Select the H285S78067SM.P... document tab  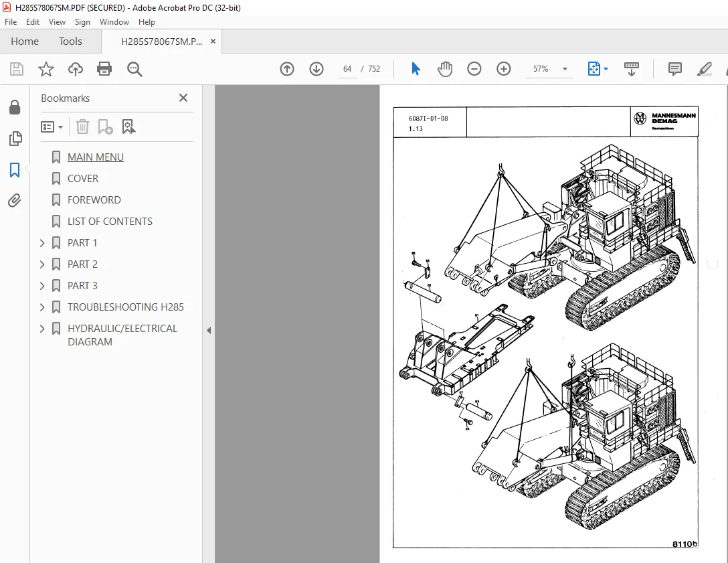(161, 42)
